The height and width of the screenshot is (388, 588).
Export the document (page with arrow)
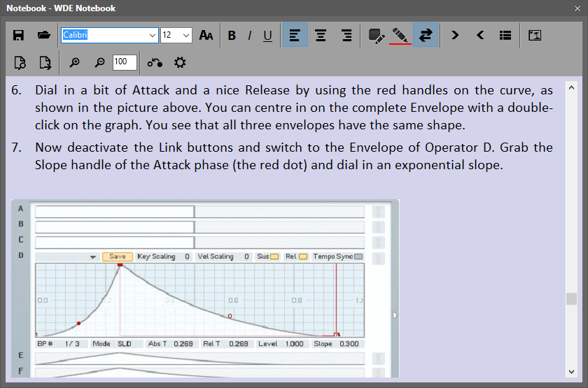click(45, 62)
